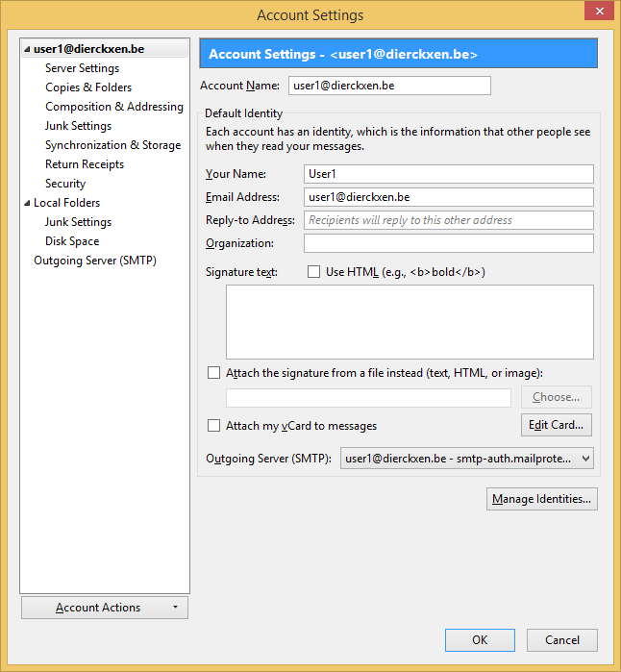Click the Email Address field
The width and height of the screenshot is (621, 672).
pos(449,197)
